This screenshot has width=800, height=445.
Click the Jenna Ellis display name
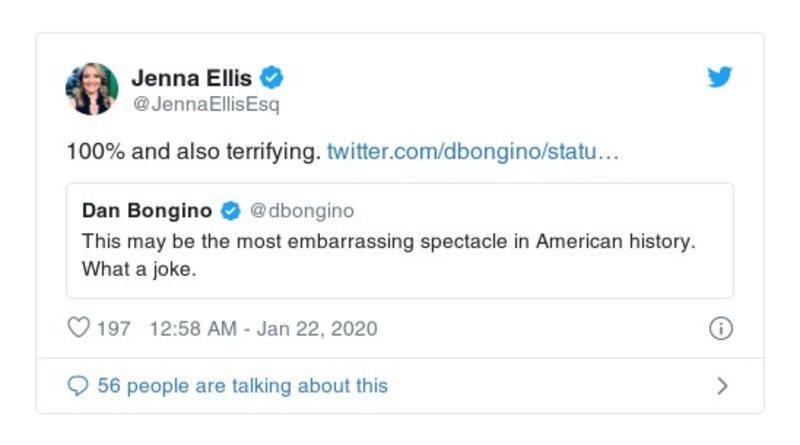coord(192,76)
